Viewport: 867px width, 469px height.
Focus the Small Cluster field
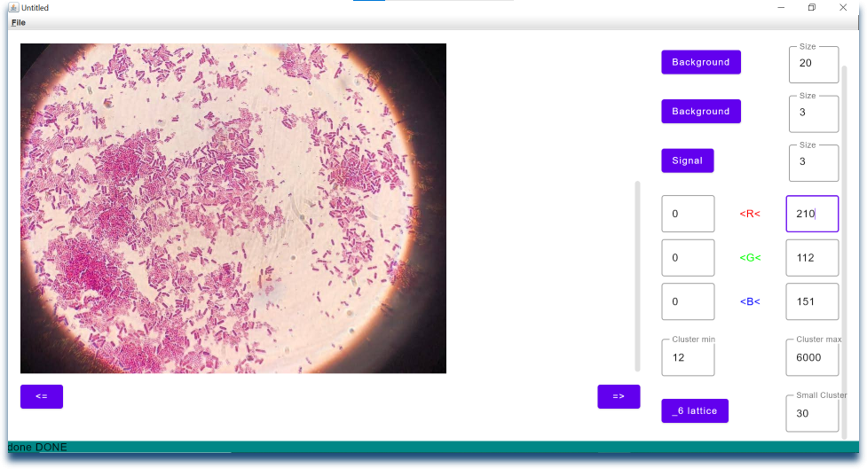coord(811,413)
